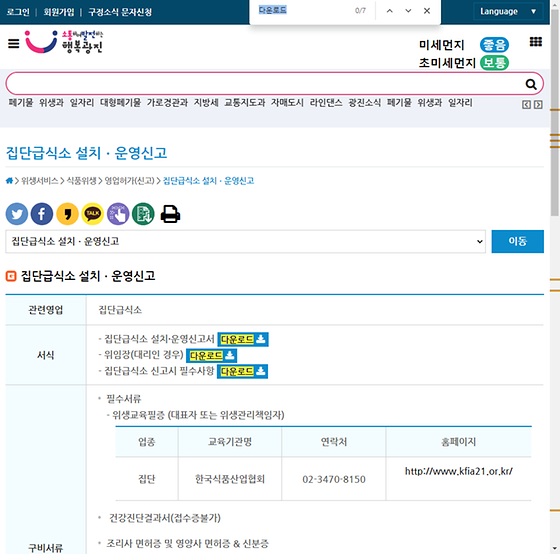Open the kfia21.or.kr homepage link
The width and height of the screenshot is (560, 554).
click(459, 471)
